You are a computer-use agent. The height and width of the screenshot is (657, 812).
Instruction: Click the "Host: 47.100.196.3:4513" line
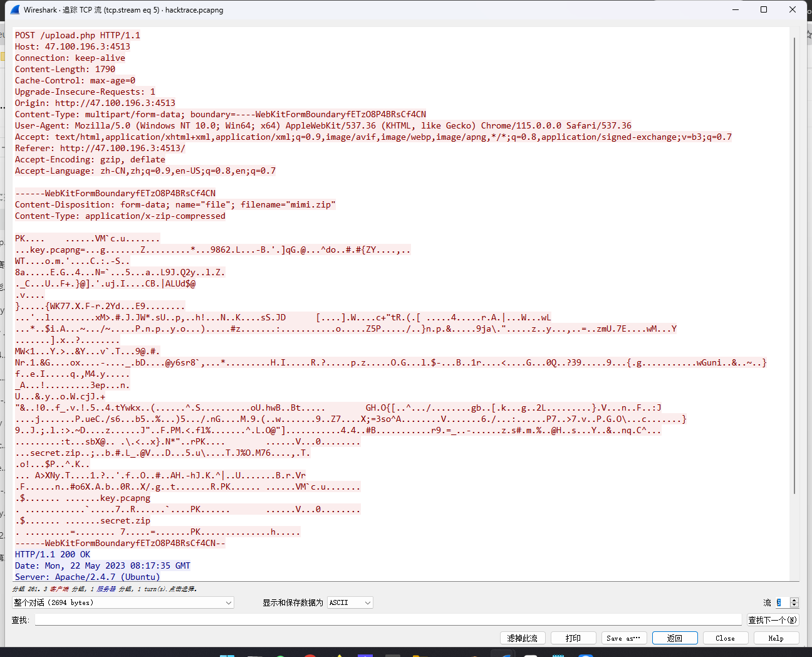(x=73, y=46)
